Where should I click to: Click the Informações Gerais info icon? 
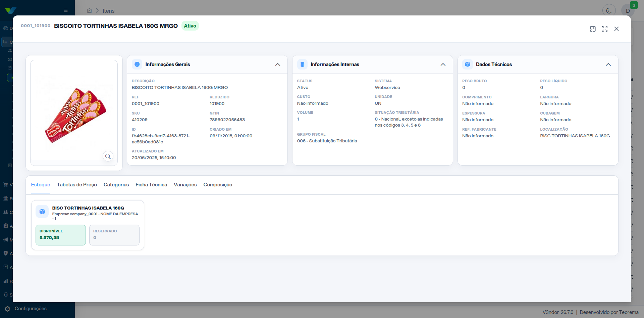[x=137, y=64]
